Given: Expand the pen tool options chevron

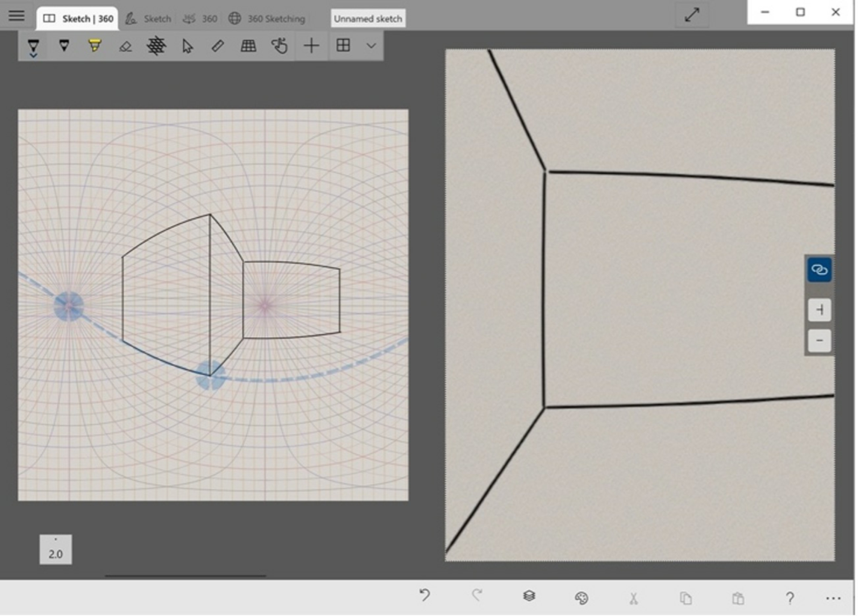Looking at the screenshot, I should click(x=34, y=56).
